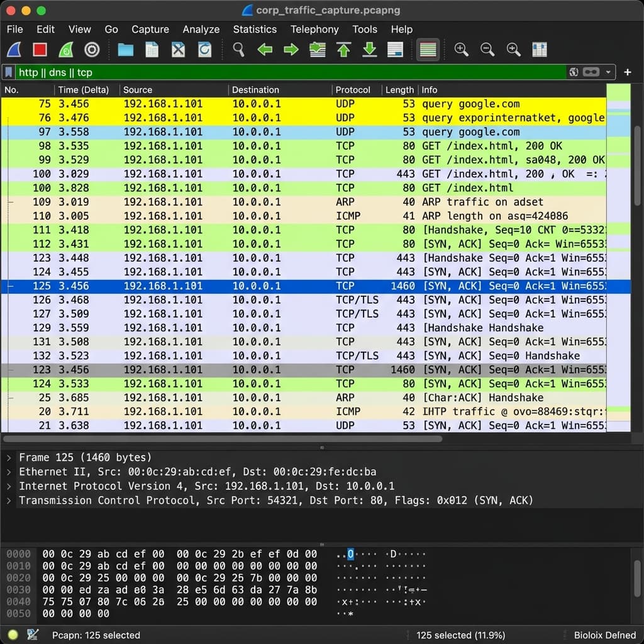Click the plus button to add a filter
This screenshot has width=644, height=644.
[x=627, y=72]
